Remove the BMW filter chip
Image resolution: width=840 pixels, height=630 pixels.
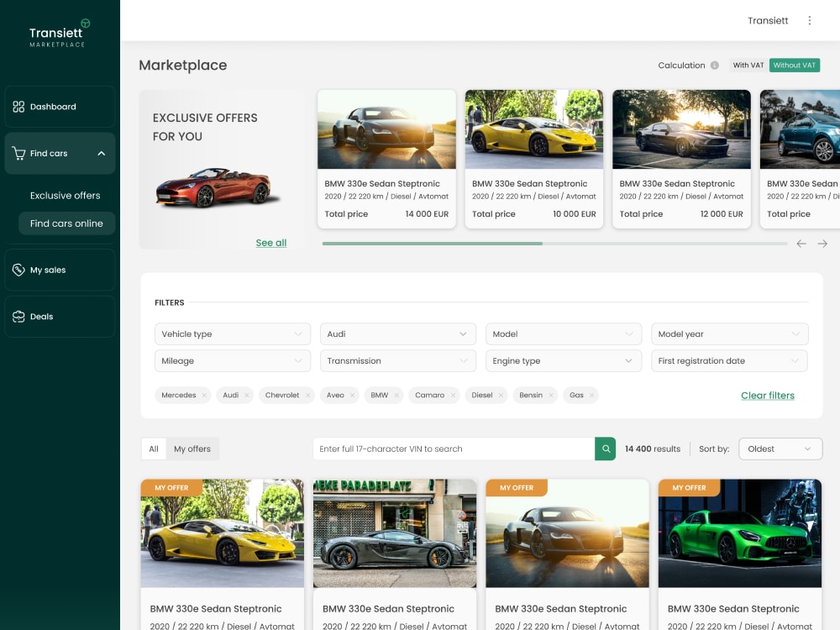(396, 396)
